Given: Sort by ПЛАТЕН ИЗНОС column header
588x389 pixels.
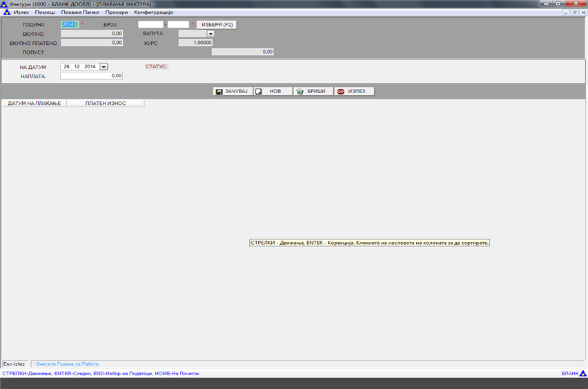Looking at the screenshot, I should (x=106, y=103).
